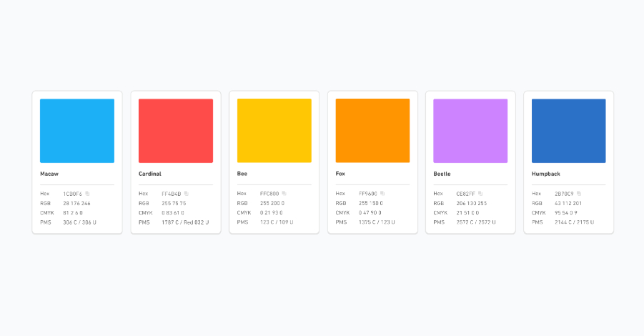Click PMS value 123 C / 109 U
The height and width of the screenshot is (336, 644).
tap(277, 222)
